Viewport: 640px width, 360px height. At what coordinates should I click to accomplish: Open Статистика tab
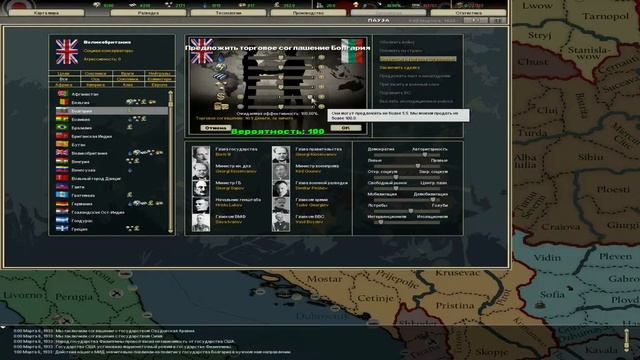pos(468,13)
